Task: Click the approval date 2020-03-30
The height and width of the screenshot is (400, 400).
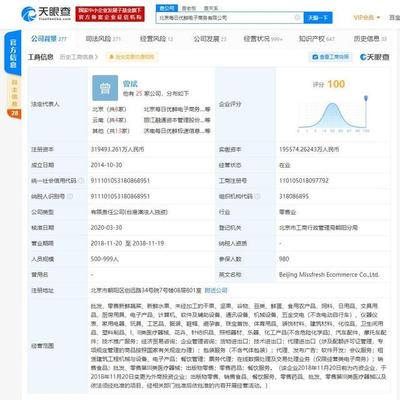Action: (106, 228)
